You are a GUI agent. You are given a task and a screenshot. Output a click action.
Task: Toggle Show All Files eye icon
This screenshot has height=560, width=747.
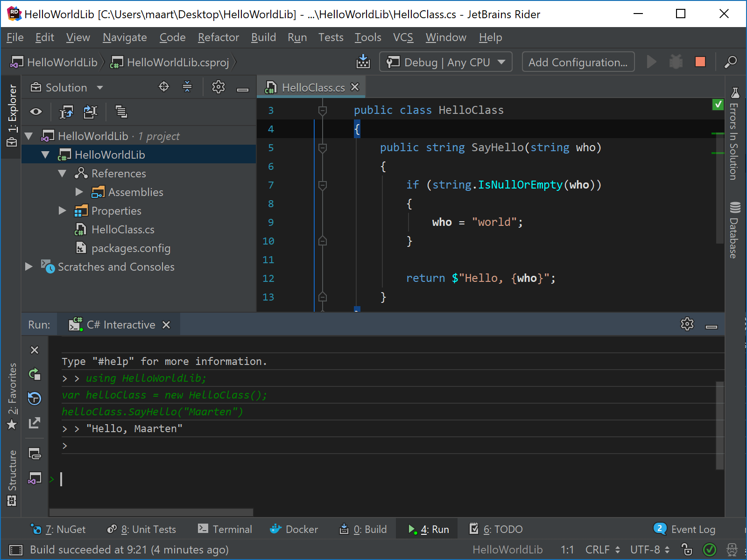click(36, 112)
